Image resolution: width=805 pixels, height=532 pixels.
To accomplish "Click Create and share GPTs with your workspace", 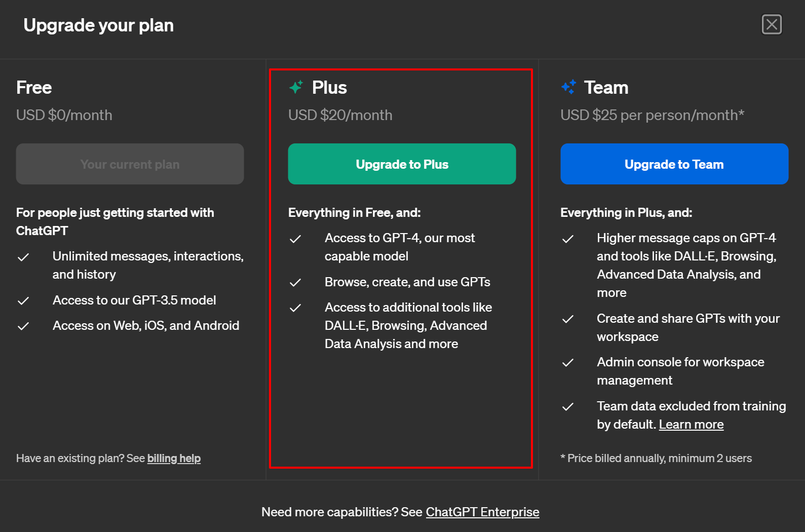I will (688, 327).
